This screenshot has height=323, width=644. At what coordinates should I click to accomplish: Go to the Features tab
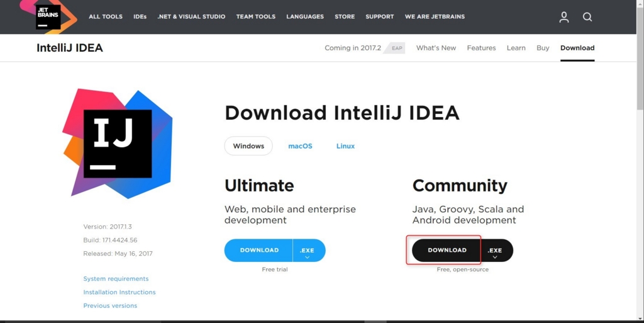[x=481, y=48]
